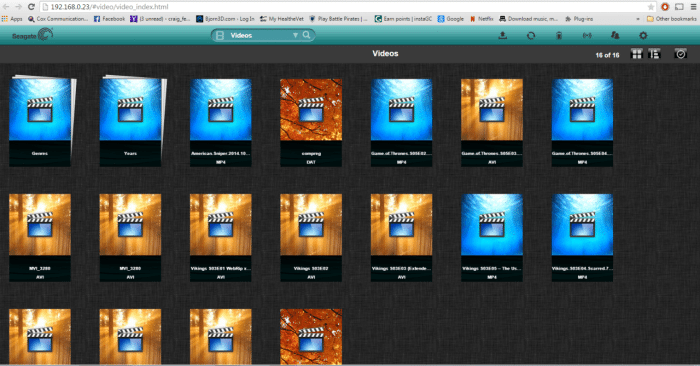Open the users icon in toolbar

pos(615,35)
